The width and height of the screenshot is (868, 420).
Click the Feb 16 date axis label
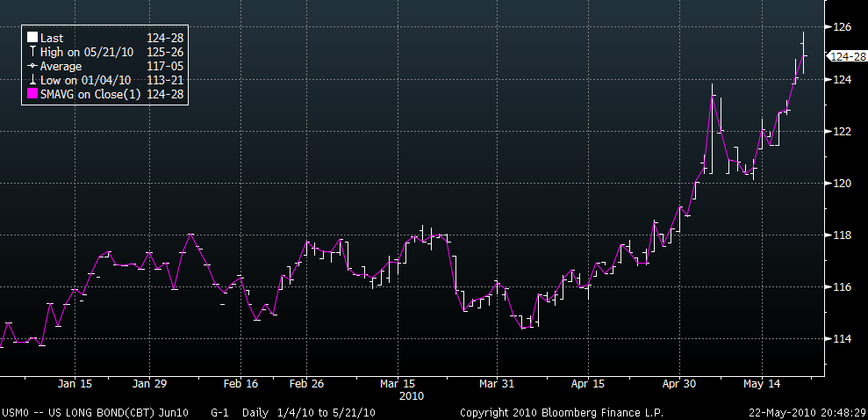[240, 383]
